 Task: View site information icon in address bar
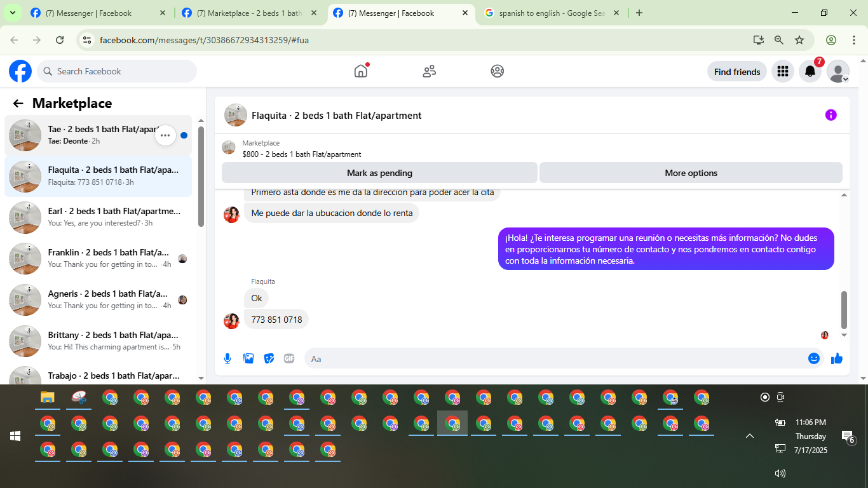click(x=88, y=40)
